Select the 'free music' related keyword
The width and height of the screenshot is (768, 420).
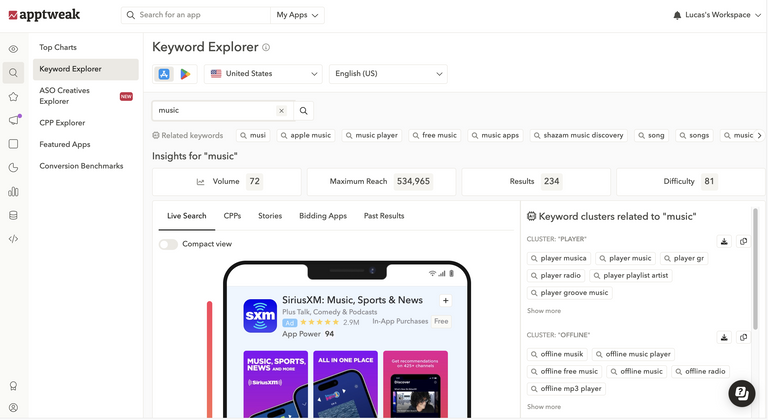click(x=434, y=135)
